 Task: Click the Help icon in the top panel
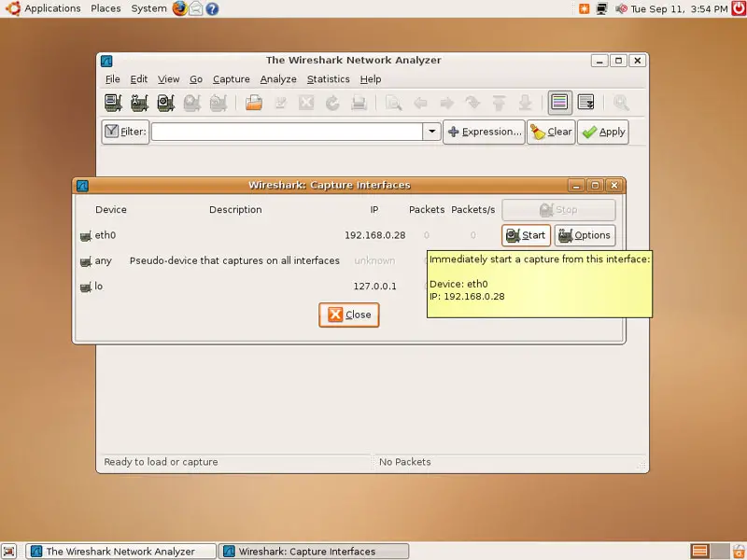tap(212, 8)
